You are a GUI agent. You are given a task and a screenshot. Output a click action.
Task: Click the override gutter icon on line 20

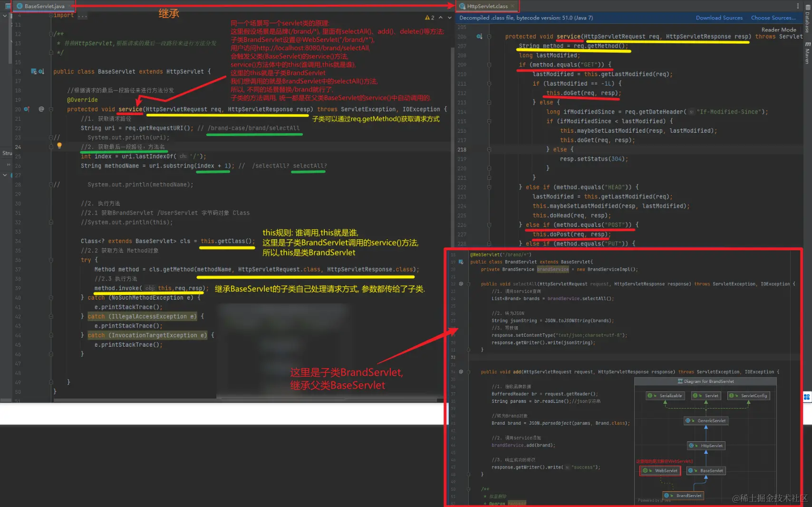point(27,109)
